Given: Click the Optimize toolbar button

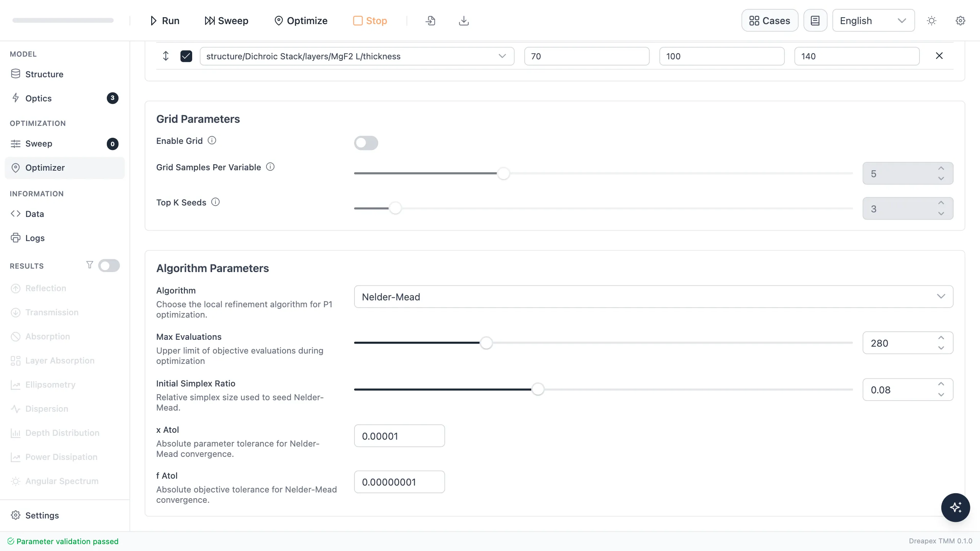Looking at the screenshot, I should [x=301, y=21].
